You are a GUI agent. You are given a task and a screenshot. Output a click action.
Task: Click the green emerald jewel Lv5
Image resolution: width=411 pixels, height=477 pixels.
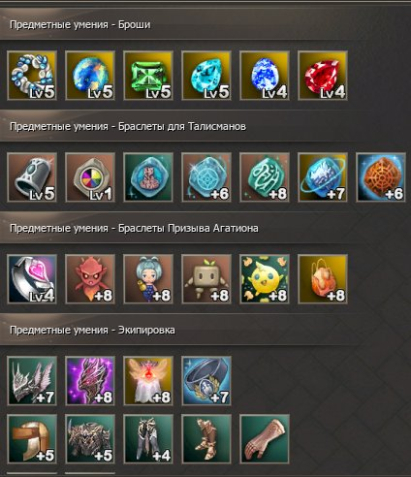coord(148,75)
